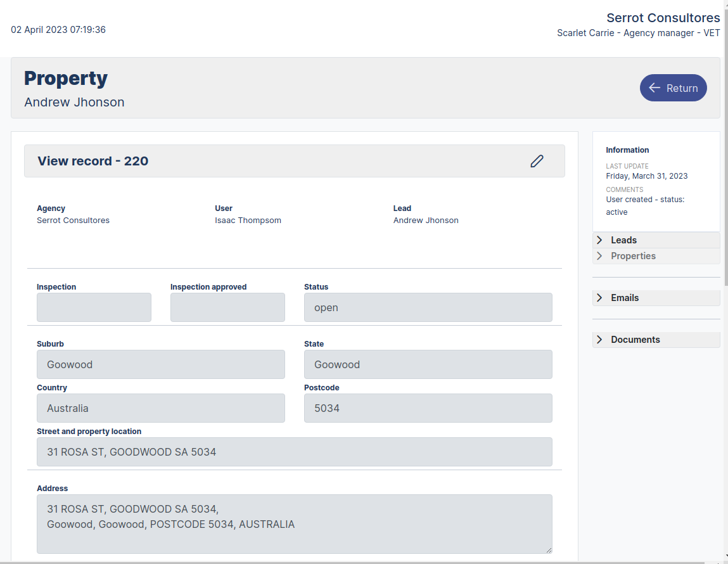The height and width of the screenshot is (564, 728).
Task: Click the Address multiline text area
Action: tap(295, 523)
